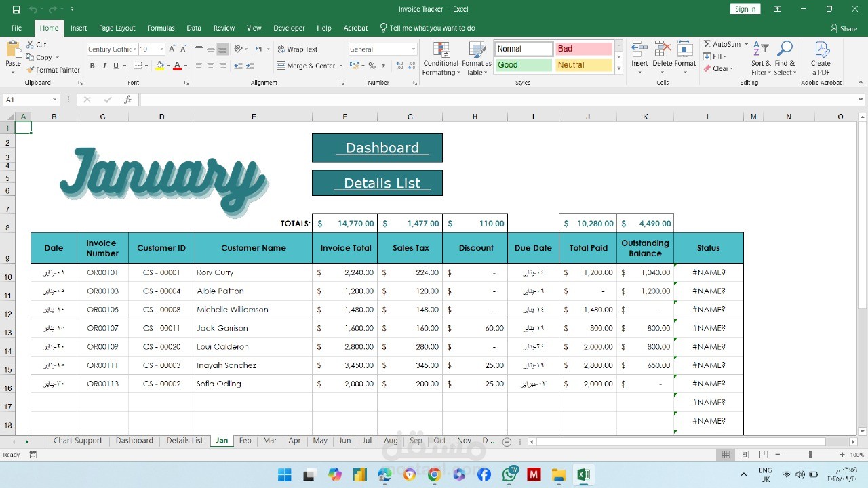Expand the Name Box dropdown arrow
The height and width of the screenshot is (488, 868).
coord(55,100)
